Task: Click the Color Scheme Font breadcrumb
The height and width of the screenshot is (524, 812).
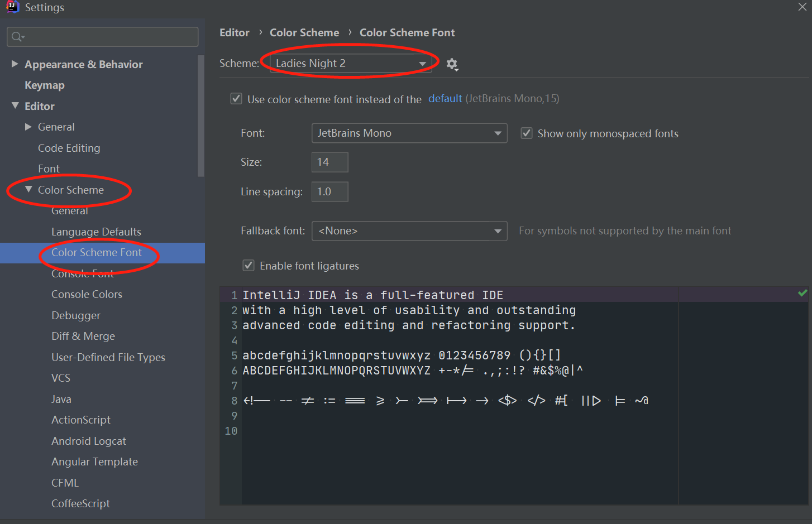Action: 407,32
